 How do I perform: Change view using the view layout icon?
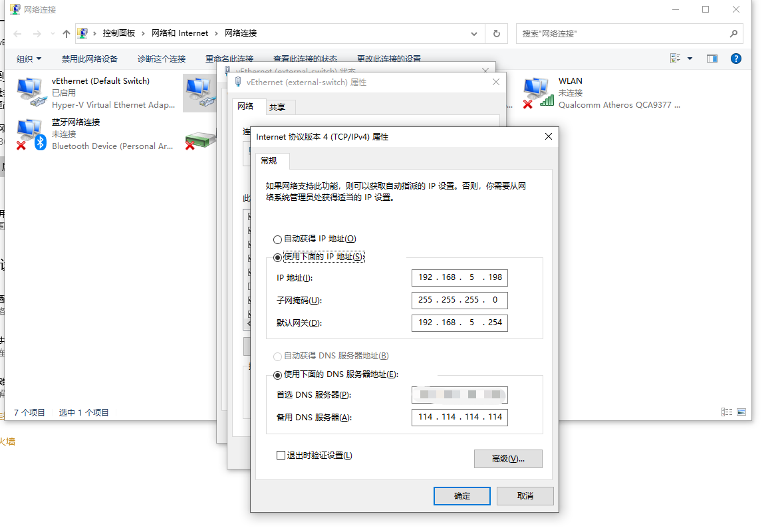tap(676, 59)
